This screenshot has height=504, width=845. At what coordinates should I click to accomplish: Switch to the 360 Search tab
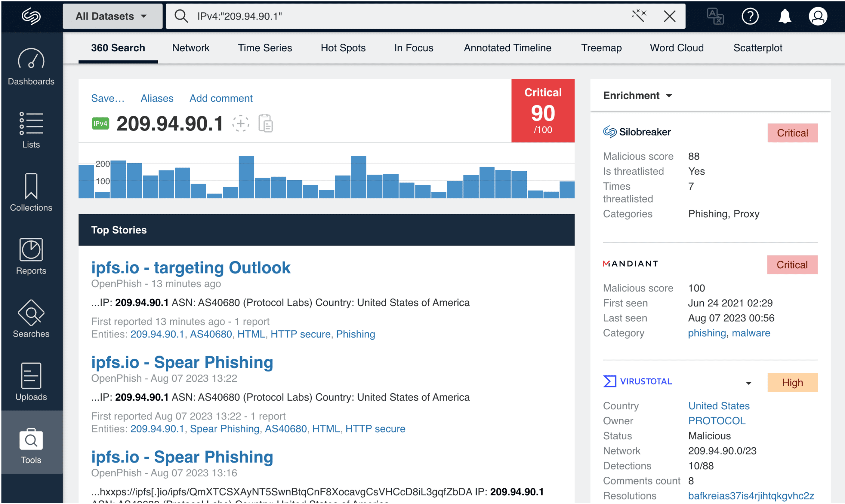(118, 48)
